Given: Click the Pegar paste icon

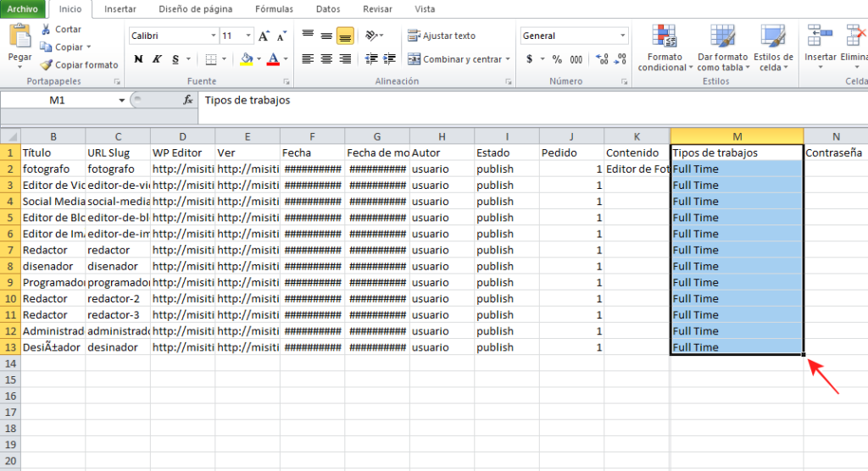Looking at the screenshot, I should coord(20,36).
